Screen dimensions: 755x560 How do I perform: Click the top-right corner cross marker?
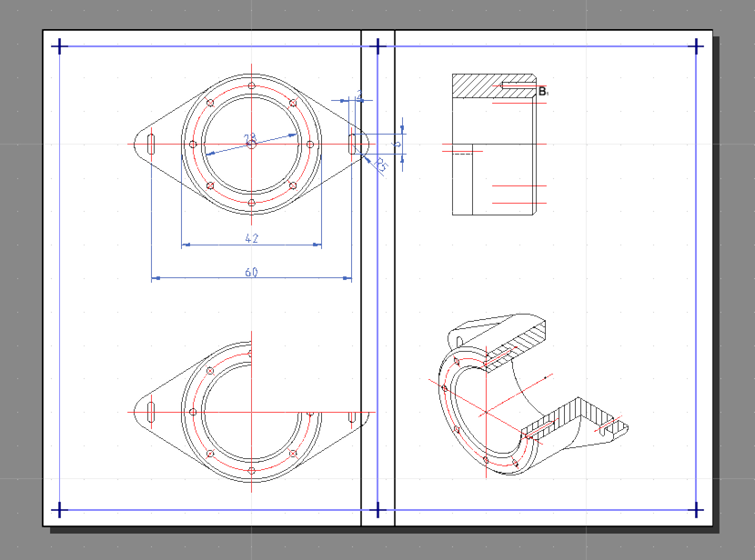point(697,45)
